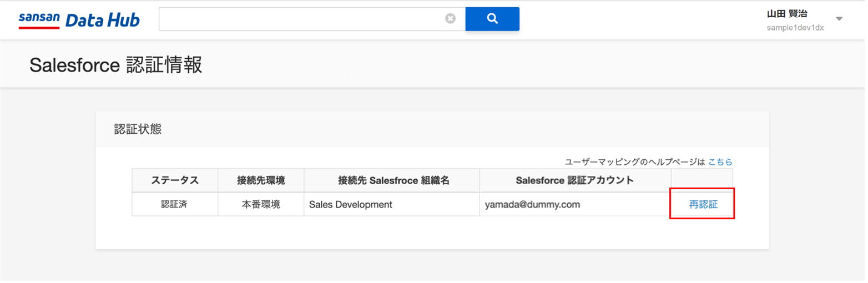Click the sample1dev1dx account label
The image size is (868, 283).
pos(795,28)
